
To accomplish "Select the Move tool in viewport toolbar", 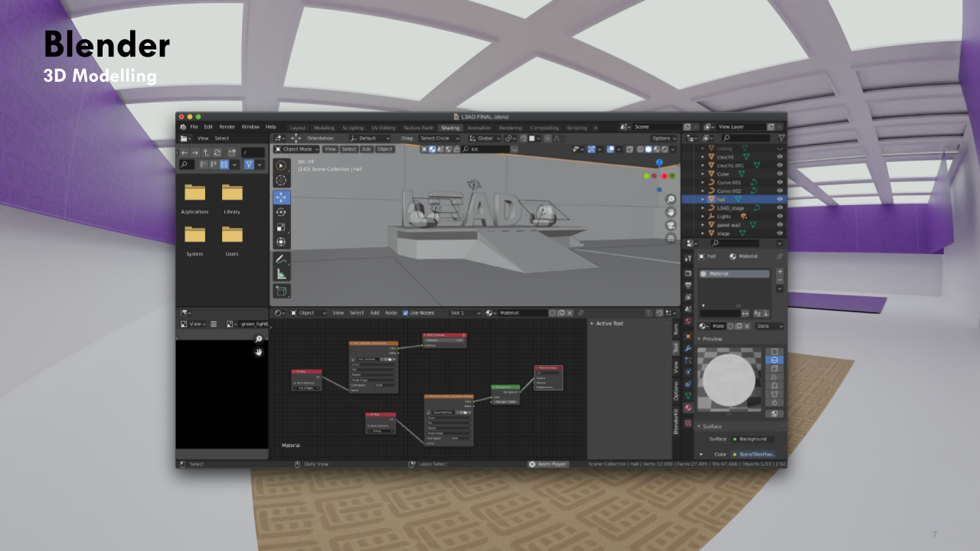I will click(x=281, y=197).
